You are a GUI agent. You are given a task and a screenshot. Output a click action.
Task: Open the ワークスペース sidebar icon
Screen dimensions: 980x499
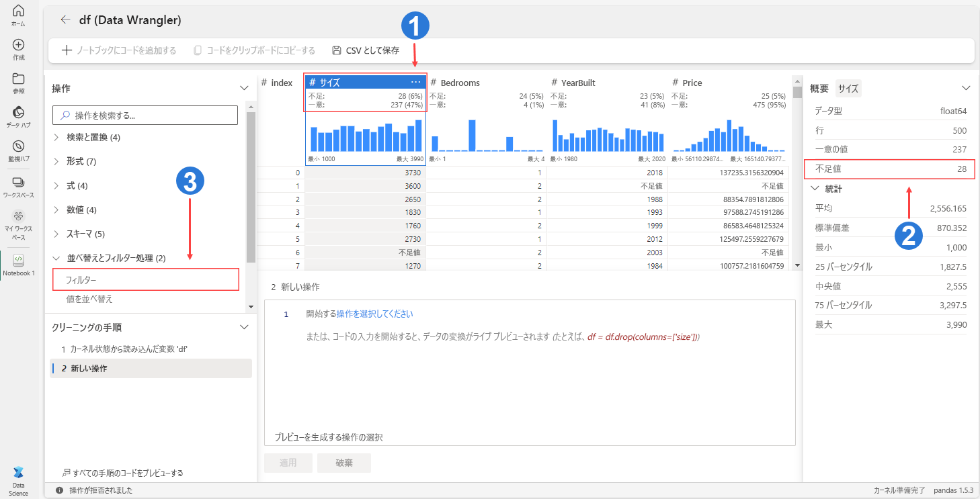(x=18, y=183)
